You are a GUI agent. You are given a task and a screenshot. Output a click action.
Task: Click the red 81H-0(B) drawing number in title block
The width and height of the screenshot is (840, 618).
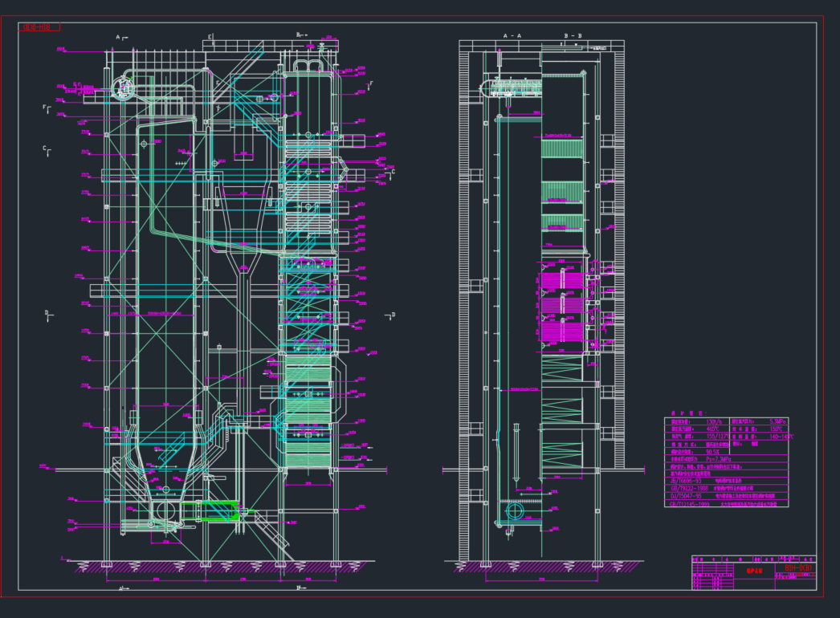pyautogui.click(x=798, y=568)
